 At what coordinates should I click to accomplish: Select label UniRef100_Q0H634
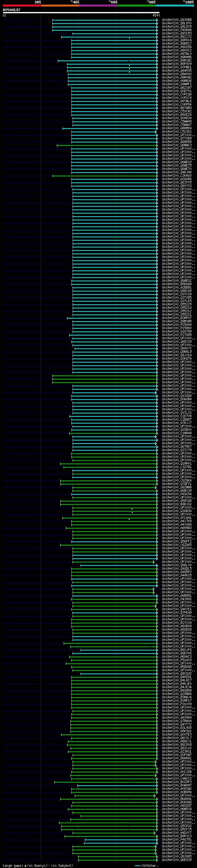point(177,118)
